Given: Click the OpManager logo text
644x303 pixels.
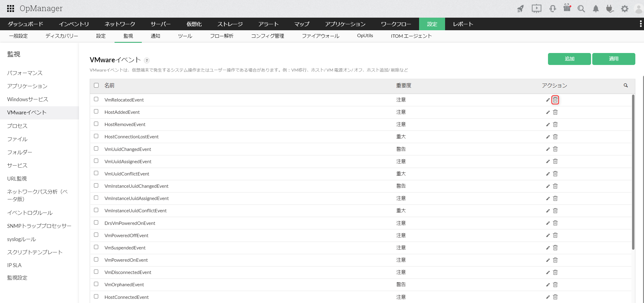Looking at the screenshot, I should tap(41, 8).
